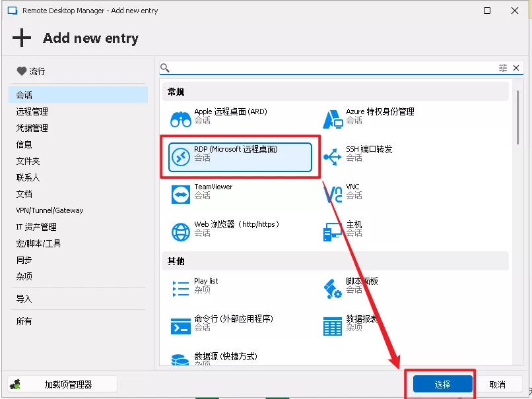Select the IT 资产管理 category
The width and height of the screenshot is (532, 399).
(x=78, y=227)
